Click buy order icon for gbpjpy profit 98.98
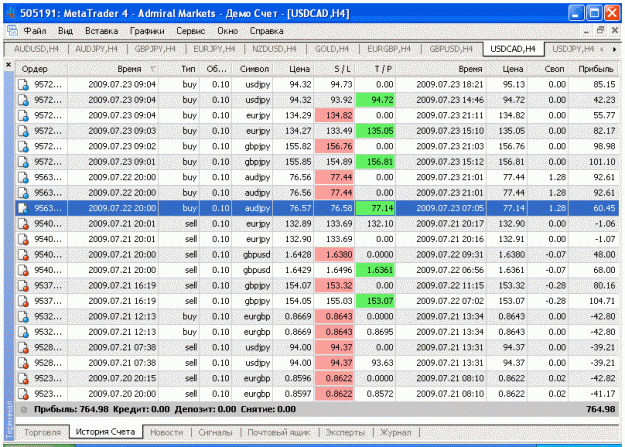This screenshot has height=447, width=625. pyautogui.click(x=24, y=146)
